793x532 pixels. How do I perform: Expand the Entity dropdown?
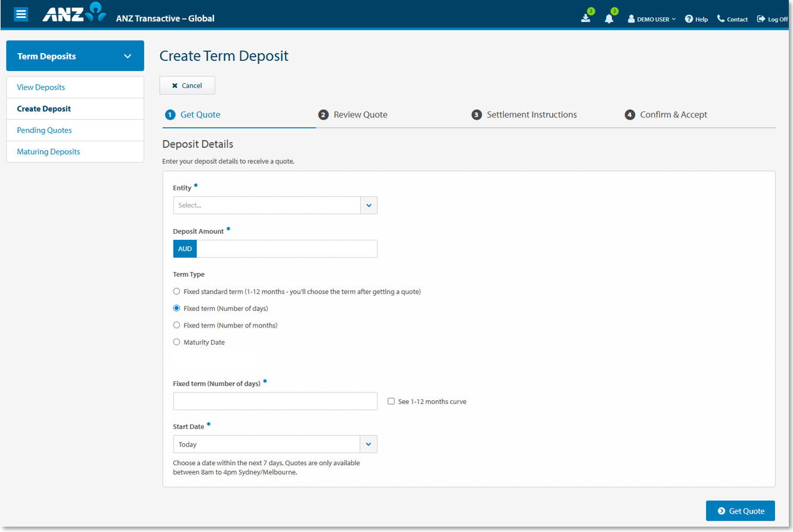[368, 205]
